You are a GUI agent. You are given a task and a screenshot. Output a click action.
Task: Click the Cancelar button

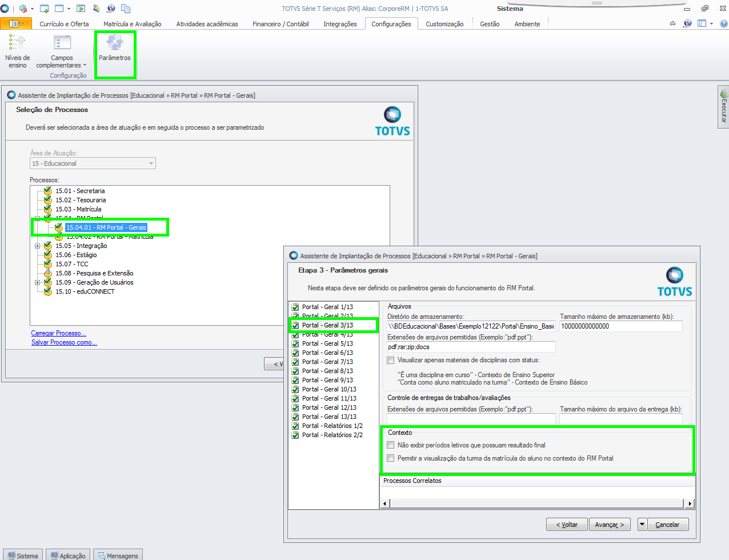[x=668, y=524]
